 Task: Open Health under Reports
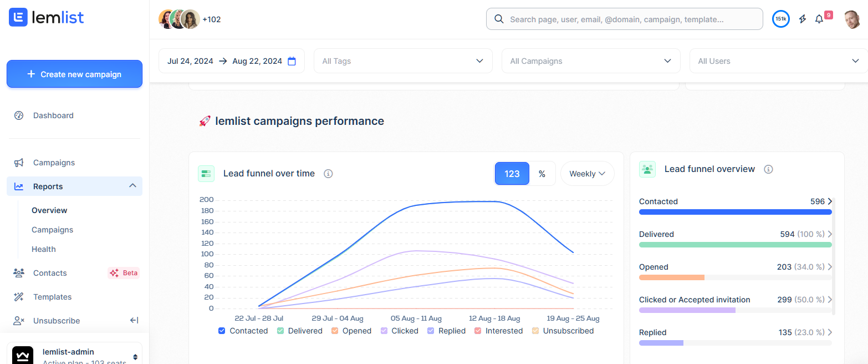coord(44,249)
